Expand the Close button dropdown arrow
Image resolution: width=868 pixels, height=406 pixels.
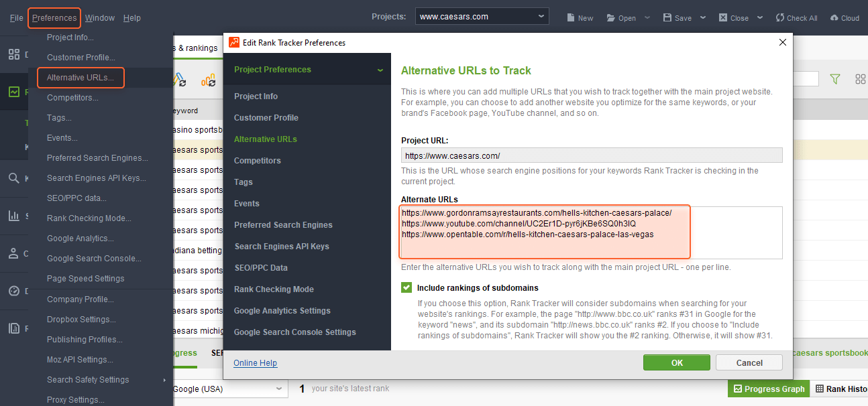[759, 18]
